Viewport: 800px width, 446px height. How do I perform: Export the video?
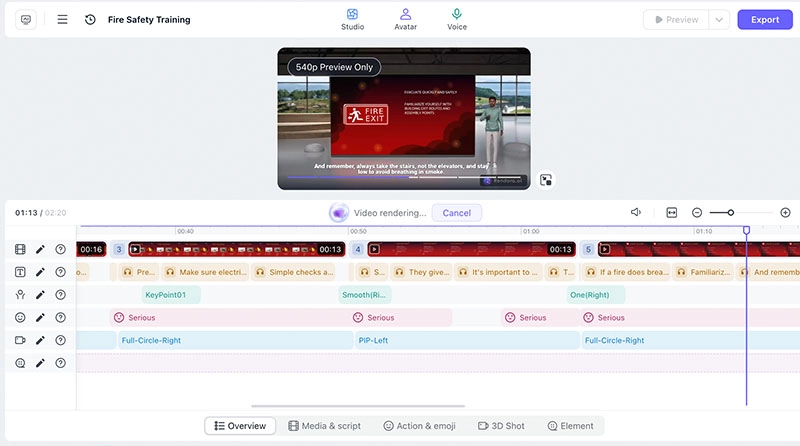pyautogui.click(x=765, y=19)
